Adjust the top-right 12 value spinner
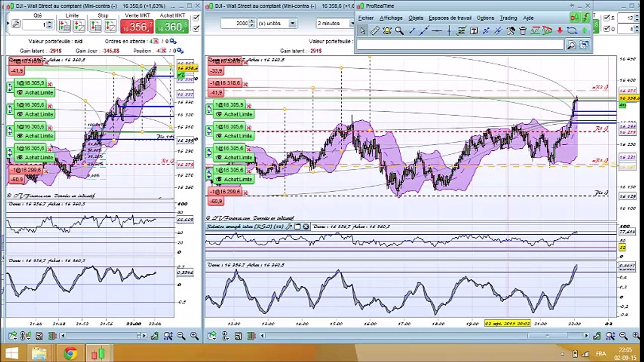644x362 pixels. point(636,18)
